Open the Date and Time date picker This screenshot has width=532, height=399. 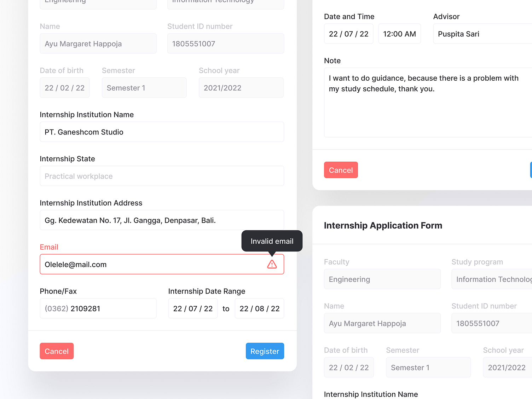[348, 34]
